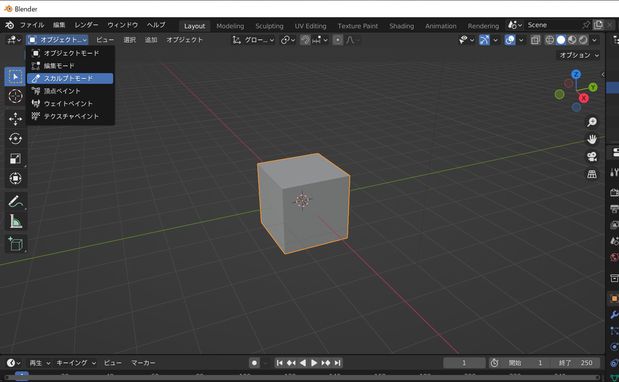This screenshot has width=619, height=382.
Task: Toggle X-ray display
Action: [535, 40]
